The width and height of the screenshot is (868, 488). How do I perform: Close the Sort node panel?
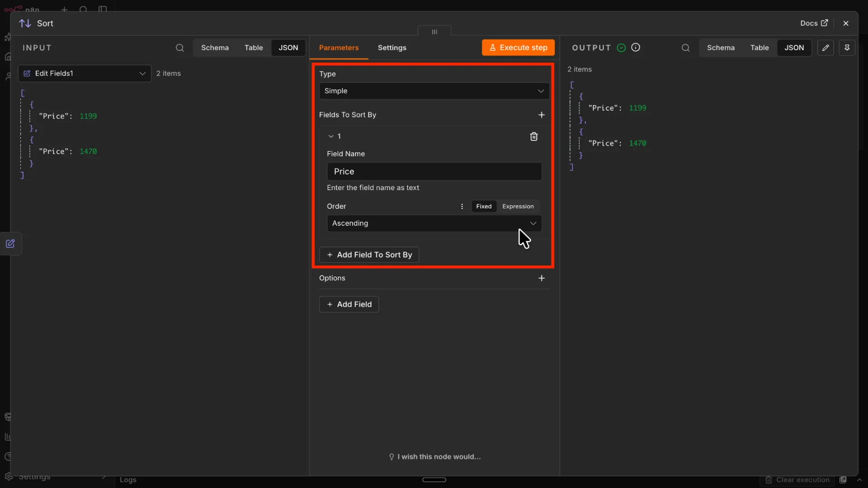[x=846, y=23]
